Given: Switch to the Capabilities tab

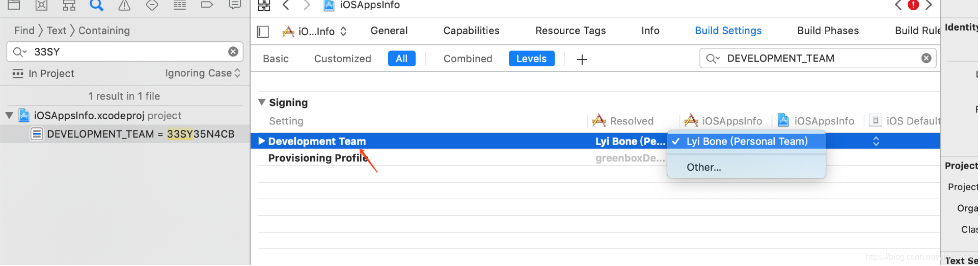Looking at the screenshot, I should [x=471, y=31].
